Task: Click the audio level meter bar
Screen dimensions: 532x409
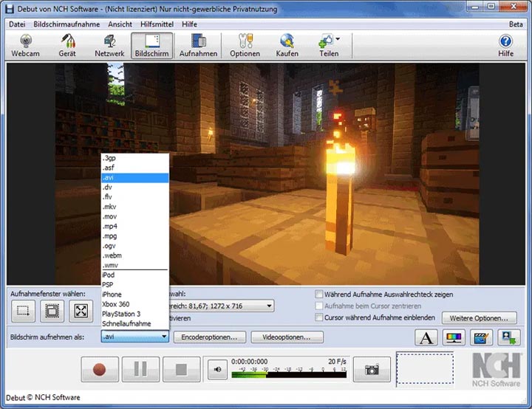Action: pos(289,375)
